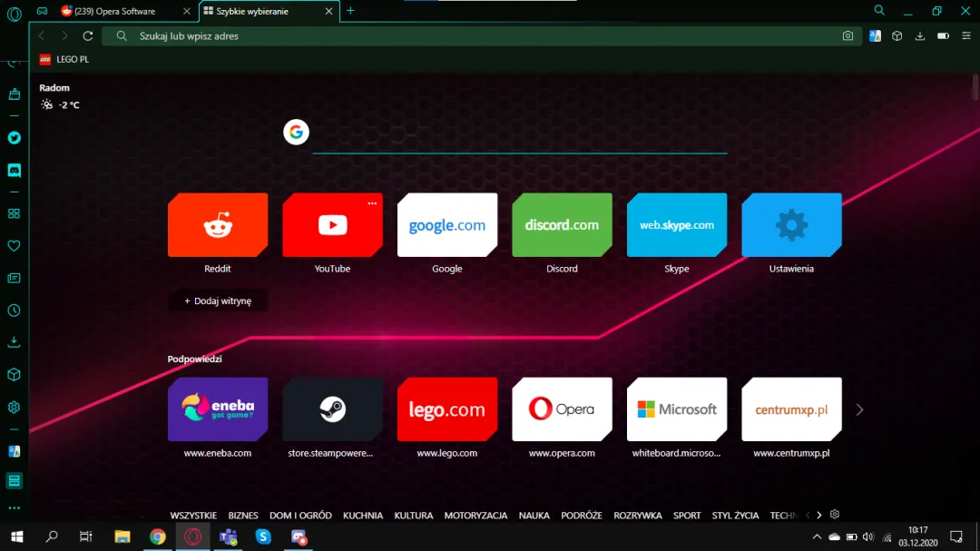Open Speed Dial grid icon in sidebar

point(14,214)
